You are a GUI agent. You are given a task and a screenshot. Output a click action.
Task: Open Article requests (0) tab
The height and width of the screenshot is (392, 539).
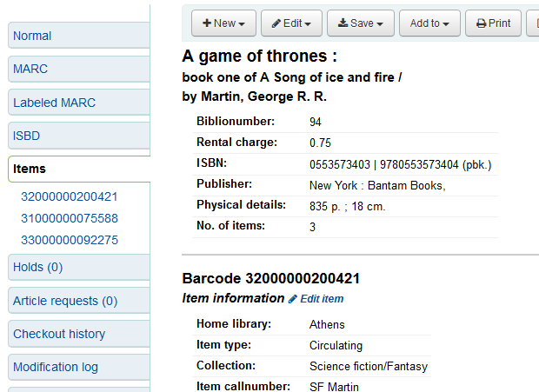(x=65, y=301)
